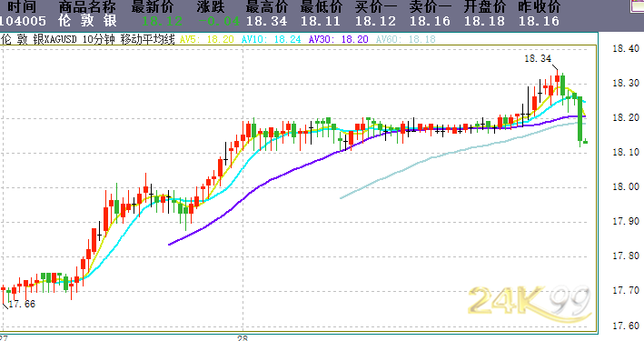This screenshot has height=341, width=644.
Task: Select the AV60 light blue average legend
Action: click(x=406, y=39)
